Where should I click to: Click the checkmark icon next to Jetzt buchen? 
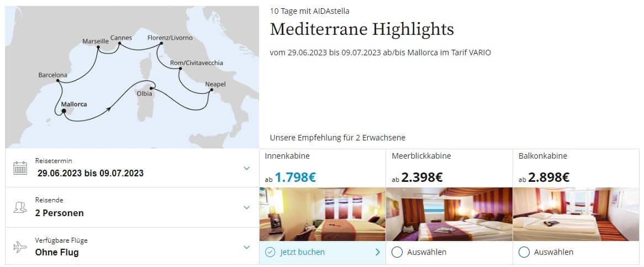pyautogui.click(x=270, y=252)
